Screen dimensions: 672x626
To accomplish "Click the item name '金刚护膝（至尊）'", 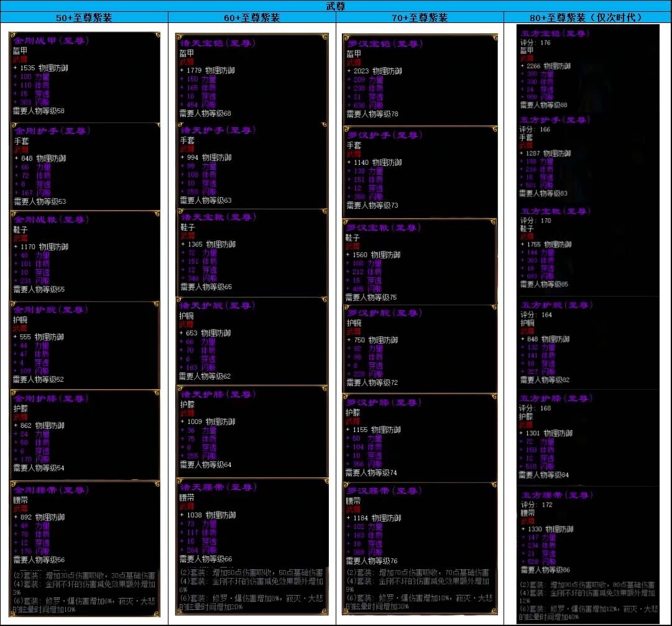I will click(51, 398).
